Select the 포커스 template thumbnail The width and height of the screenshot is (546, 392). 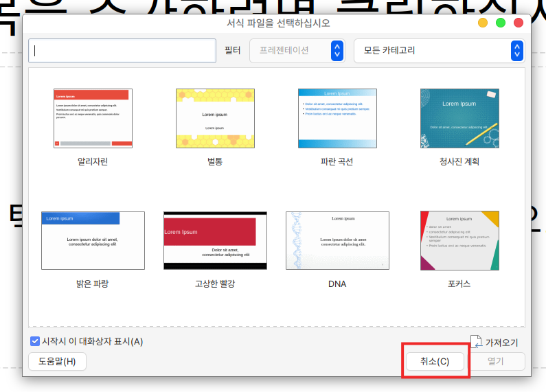[x=459, y=240]
